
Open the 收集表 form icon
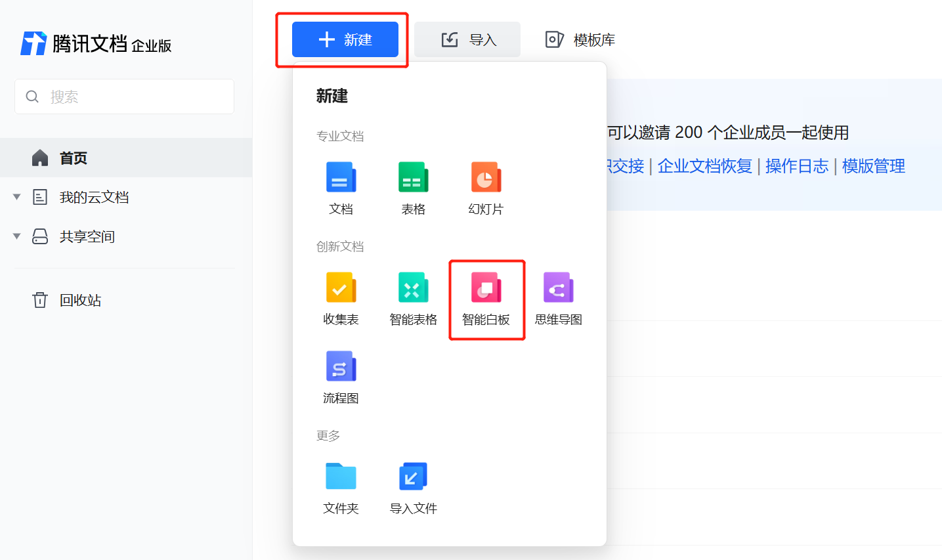coord(341,288)
